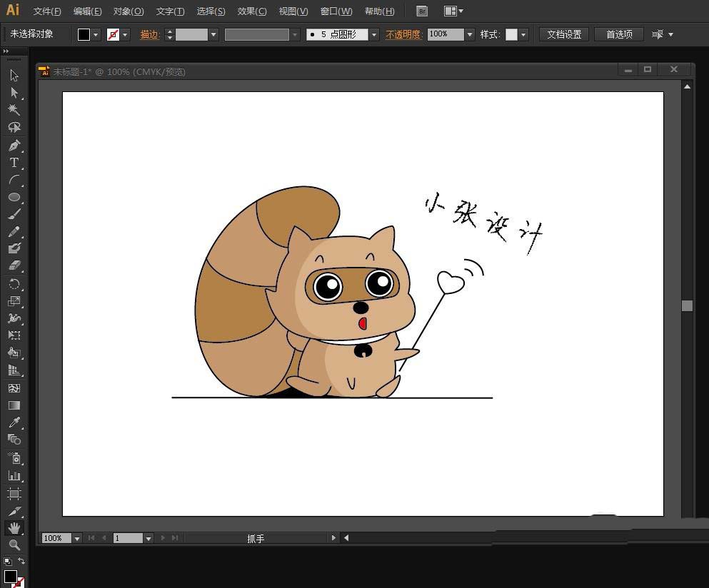Image resolution: width=709 pixels, height=588 pixels.
Task: Open the opacity 100% dropdown arrow
Action: pos(470,34)
